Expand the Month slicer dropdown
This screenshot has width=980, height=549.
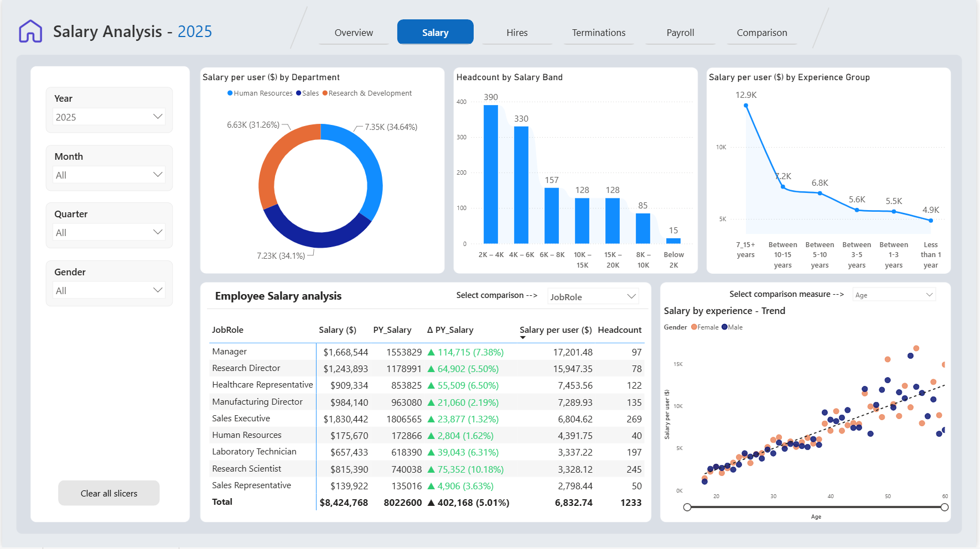tap(110, 175)
